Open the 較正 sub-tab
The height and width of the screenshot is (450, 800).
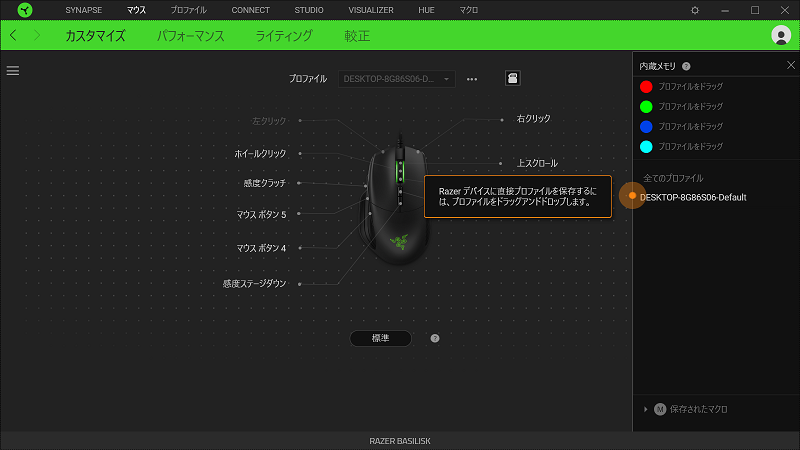357,36
